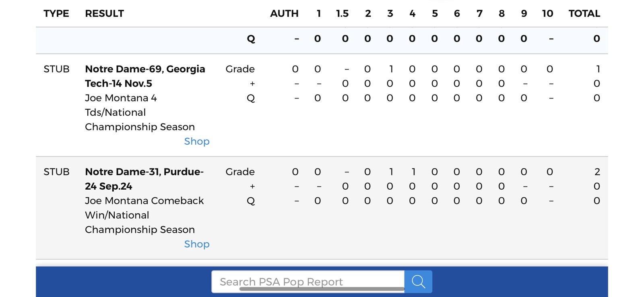Click the grade 3 column header
Image resolution: width=644 pixels, height=297 pixels.
(390, 14)
